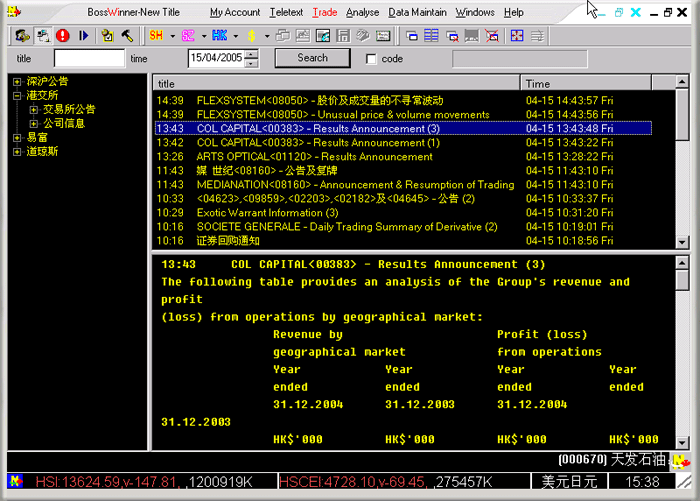Click the window icon with red mark

point(452,36)
